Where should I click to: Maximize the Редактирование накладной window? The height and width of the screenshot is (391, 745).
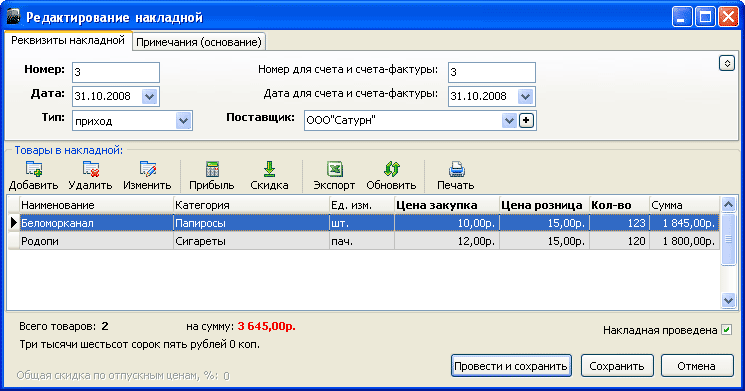pyautogui.click(x=705, y=17)
